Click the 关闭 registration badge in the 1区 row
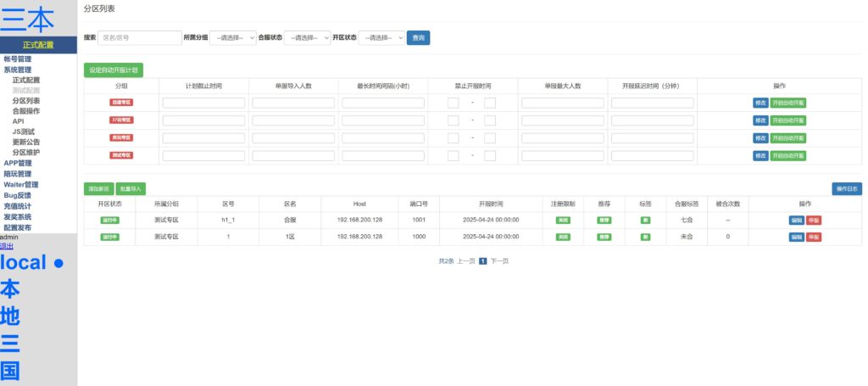This screenshot has width=868, height=386. (563, 237)
